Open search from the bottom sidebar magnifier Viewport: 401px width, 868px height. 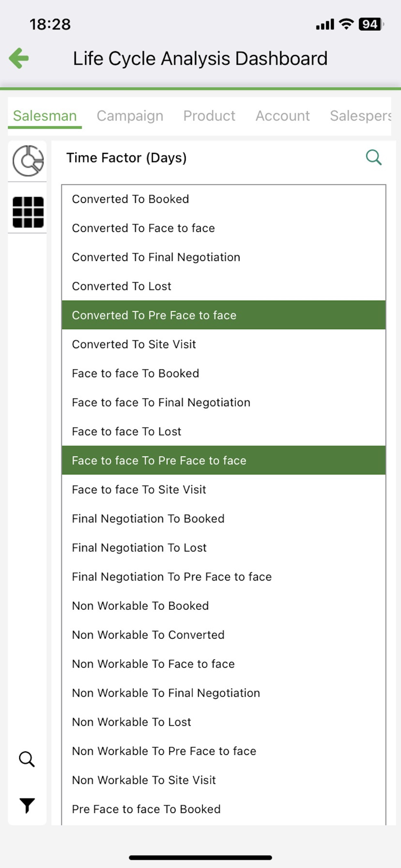(27, 759)
